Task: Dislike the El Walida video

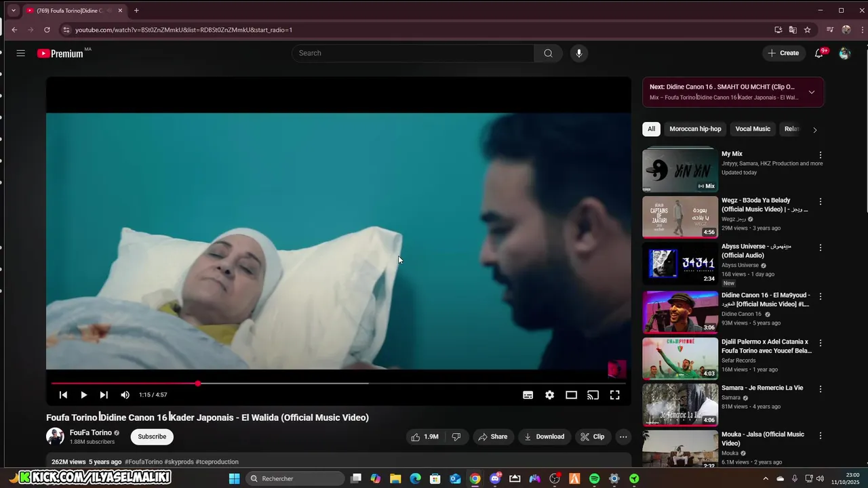Action: coord(456,436)
